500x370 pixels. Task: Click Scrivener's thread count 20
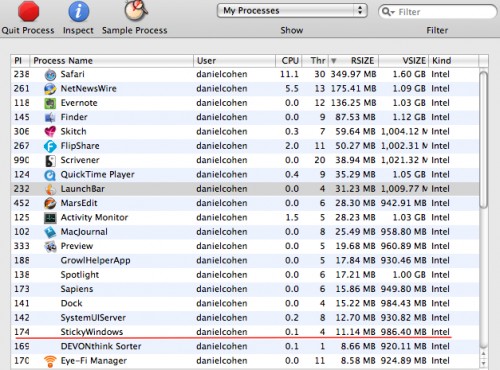320,160
